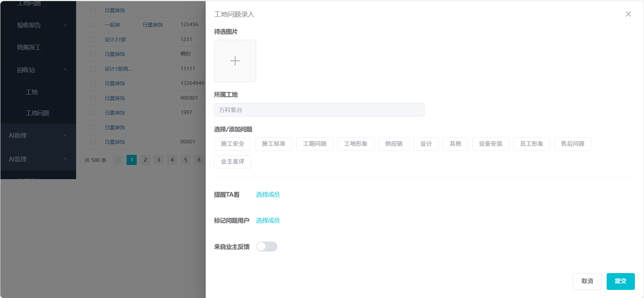This screenshot has width=644, height=298.
Task: Select checkbox beside 设计27部 row
Action: click(93, 40)
